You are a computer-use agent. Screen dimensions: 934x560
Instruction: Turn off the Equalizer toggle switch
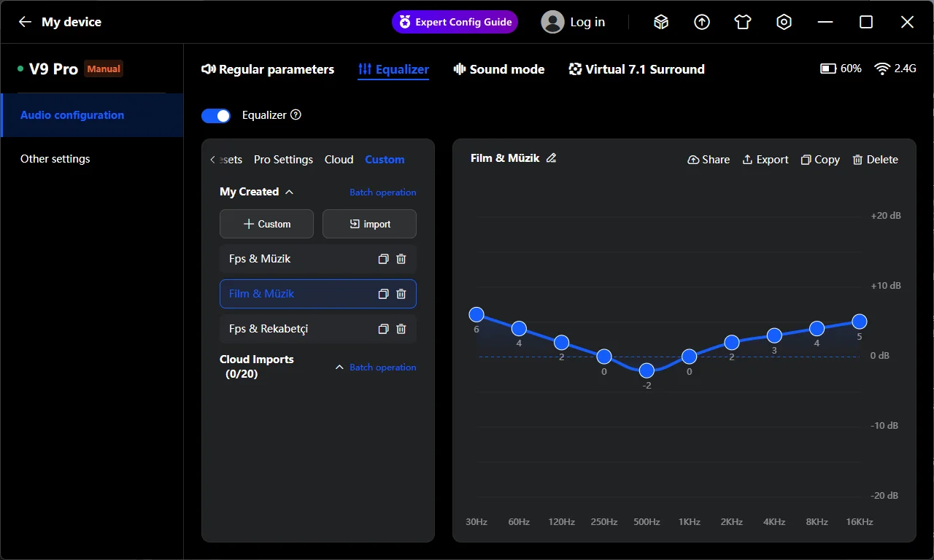click(216, 115)
